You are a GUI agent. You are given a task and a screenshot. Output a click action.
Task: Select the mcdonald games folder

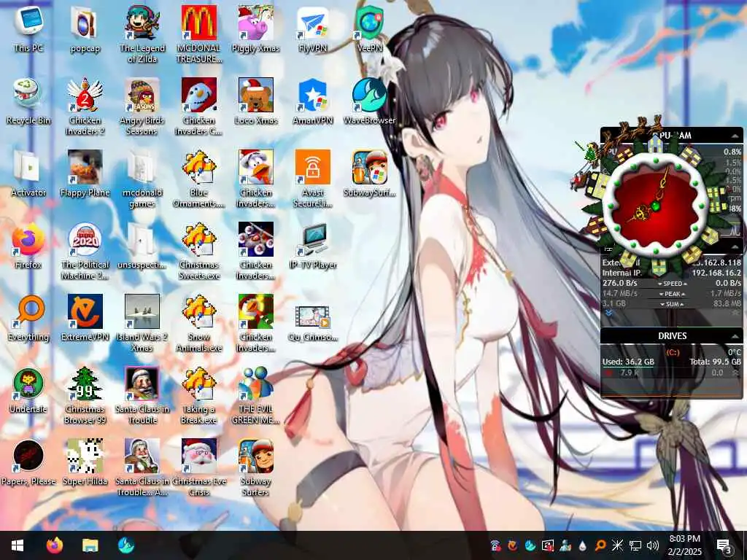[x=142, y=179]
